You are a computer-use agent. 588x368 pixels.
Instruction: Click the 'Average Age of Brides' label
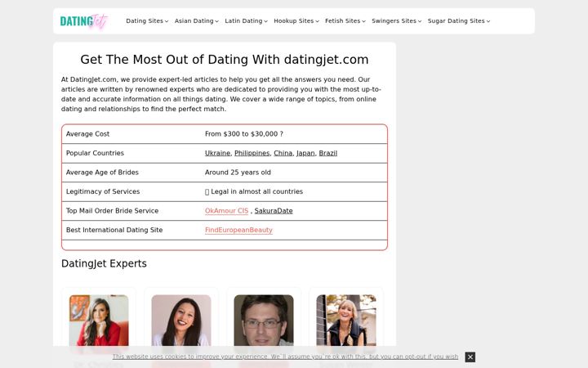(102, 173)
